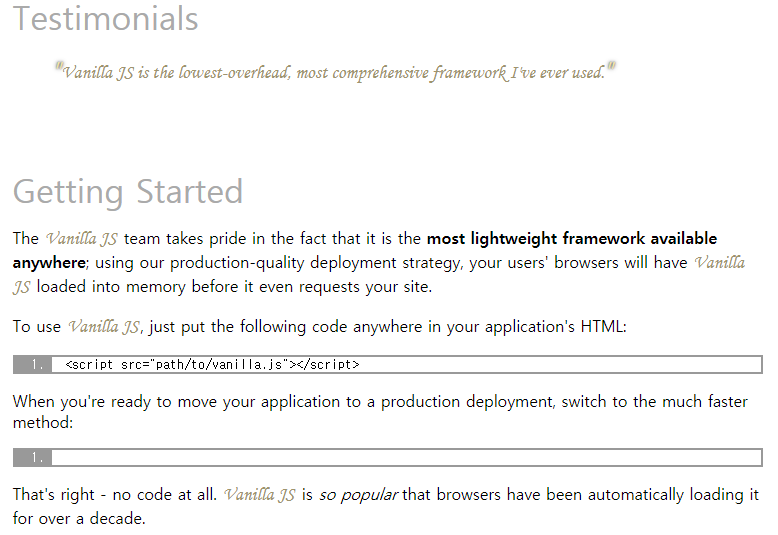Click 'loaded into memory before it even requests'

[x=198, y=287]
